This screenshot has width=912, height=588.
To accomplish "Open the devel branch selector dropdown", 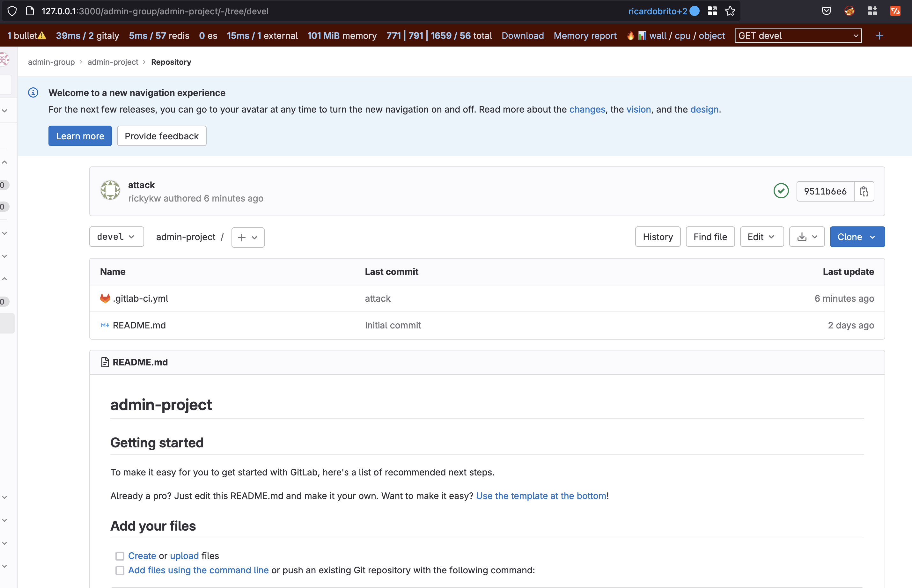I will point(116,237).
